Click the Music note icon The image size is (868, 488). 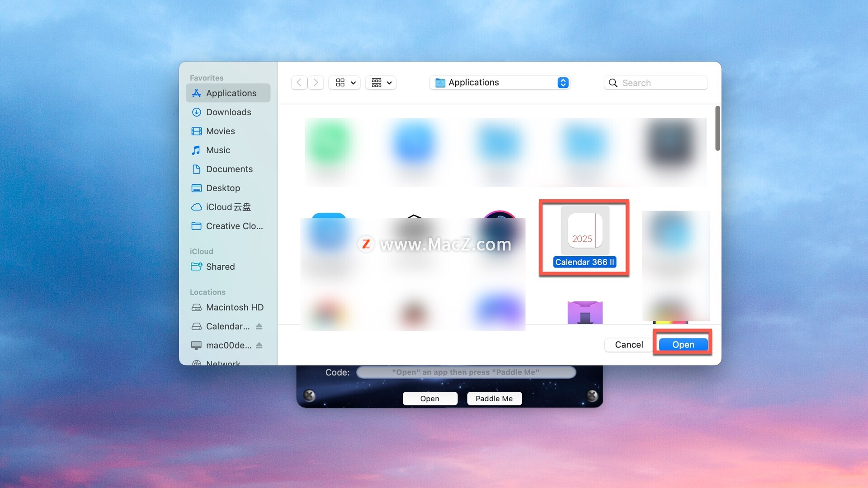pos(196,150)
